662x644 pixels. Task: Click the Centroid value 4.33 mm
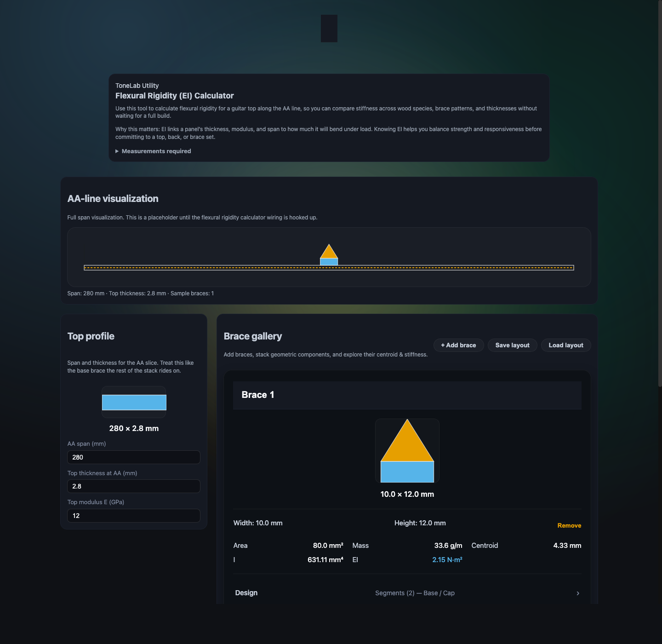pos(567,546)
